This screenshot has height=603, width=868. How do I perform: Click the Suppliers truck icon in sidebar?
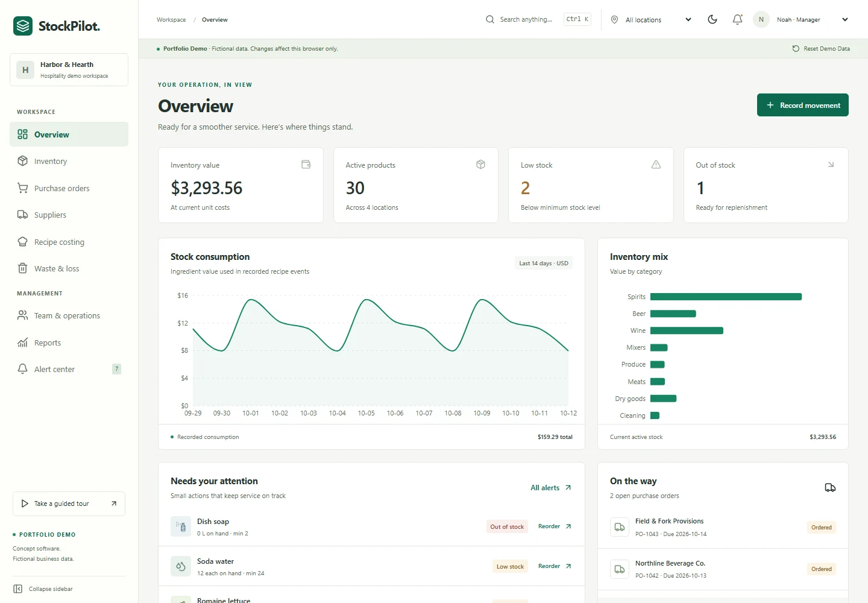click(22, 215)
